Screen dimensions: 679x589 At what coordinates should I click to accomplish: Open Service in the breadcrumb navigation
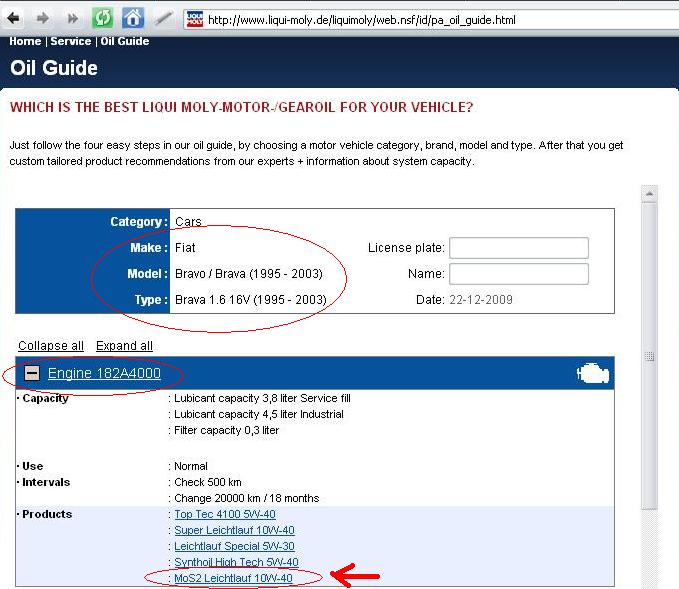(70, 41)
